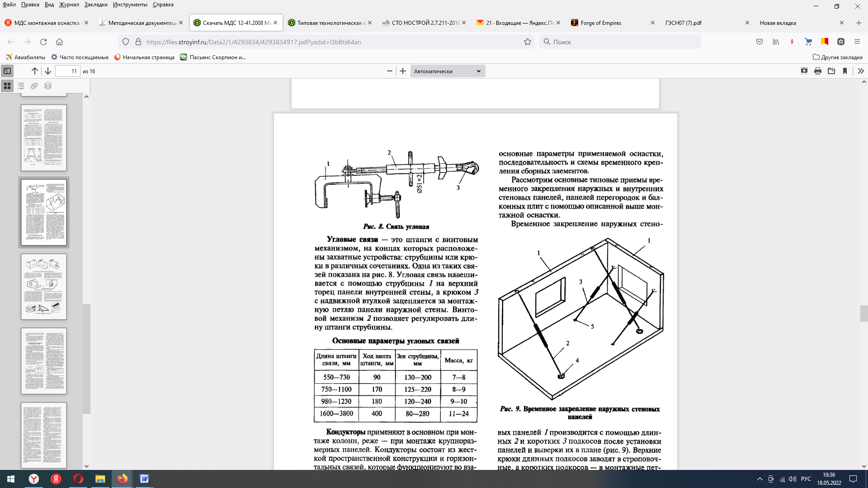This screenshot has width=868, height=488.
Task: Toggle the PDF sidebar panel
Action: [x=7, y=71]
